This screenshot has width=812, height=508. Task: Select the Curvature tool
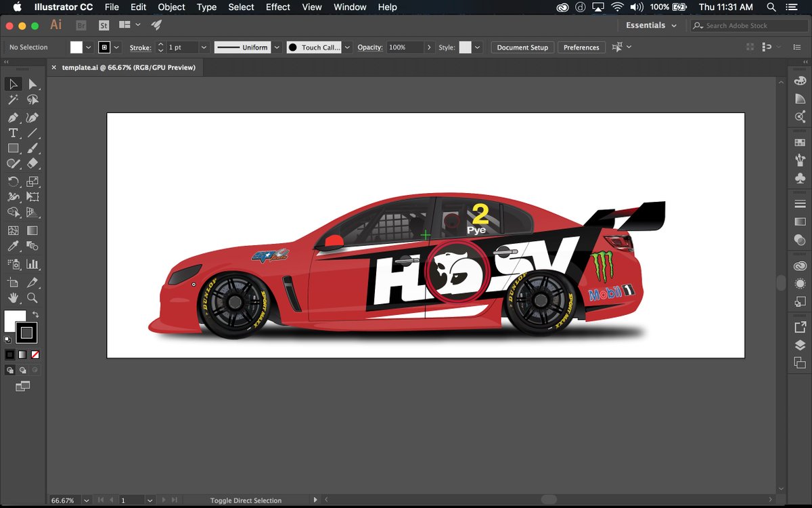(32, 117)
